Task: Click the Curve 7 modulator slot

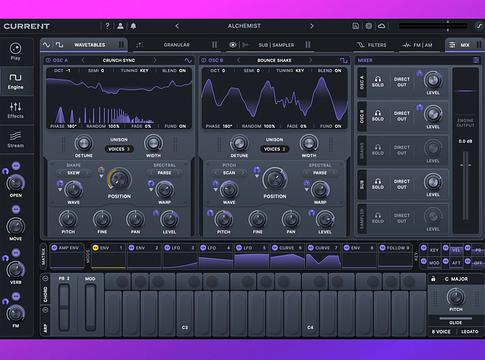Action: pyautogui.click(x=323, y=256)
